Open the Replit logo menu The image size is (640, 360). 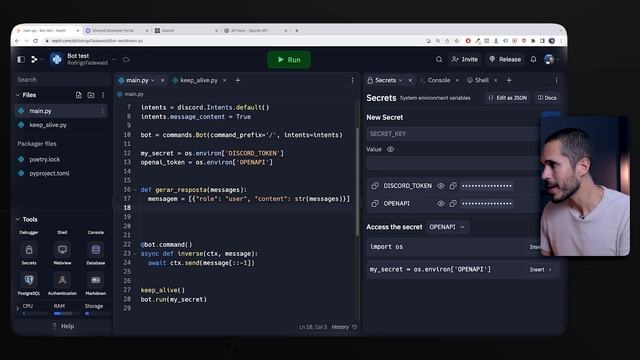point(34,60)
